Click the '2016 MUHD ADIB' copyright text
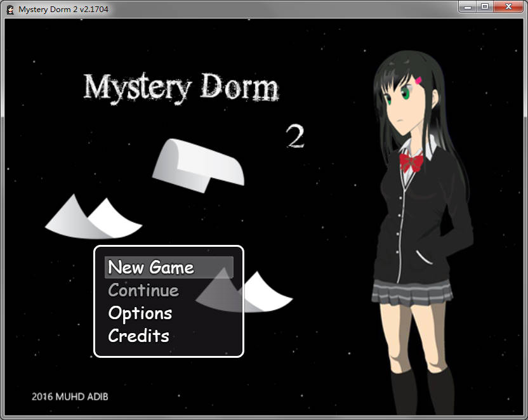 pos(70,397)
